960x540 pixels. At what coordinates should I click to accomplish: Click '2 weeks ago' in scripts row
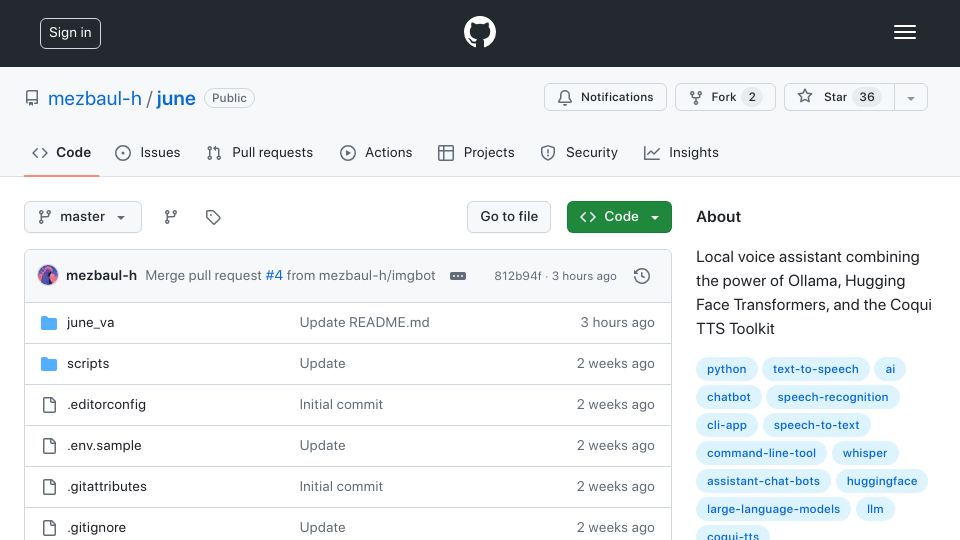pos(615,364)
